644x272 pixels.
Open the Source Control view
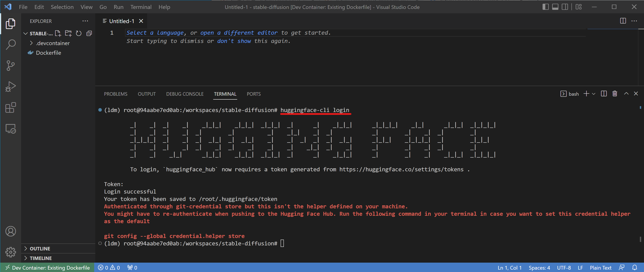point(10,66)
